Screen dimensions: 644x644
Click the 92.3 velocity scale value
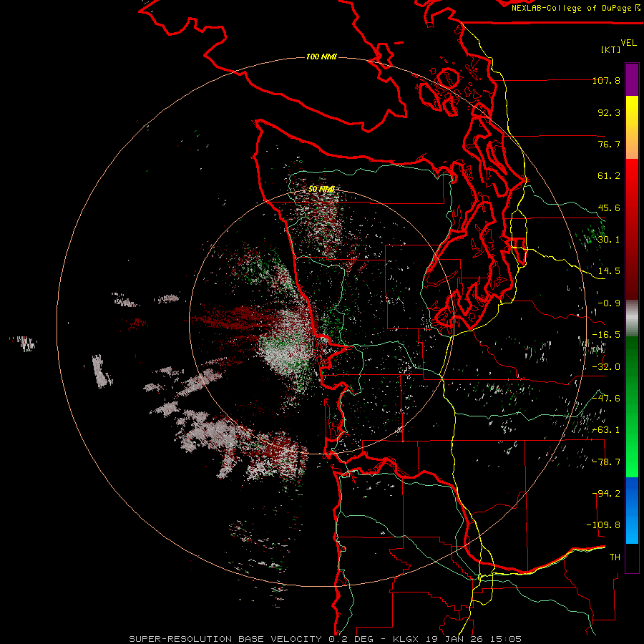coord(609,112)
